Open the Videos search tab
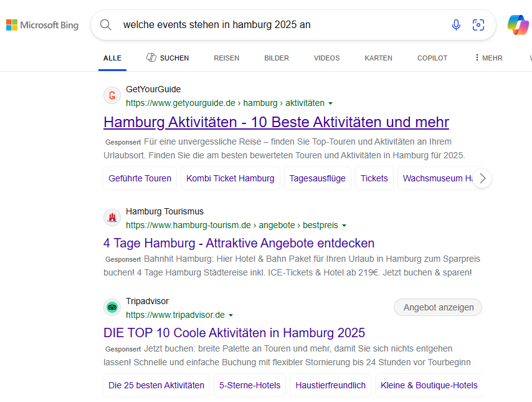 (x=326, y=58)
